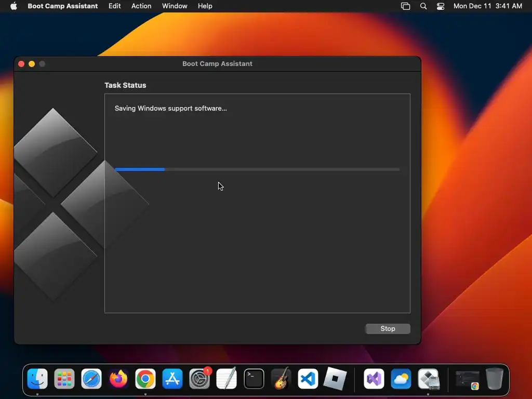Open the App Store from the Dock
532x399 pixels.
click(172, 378)
